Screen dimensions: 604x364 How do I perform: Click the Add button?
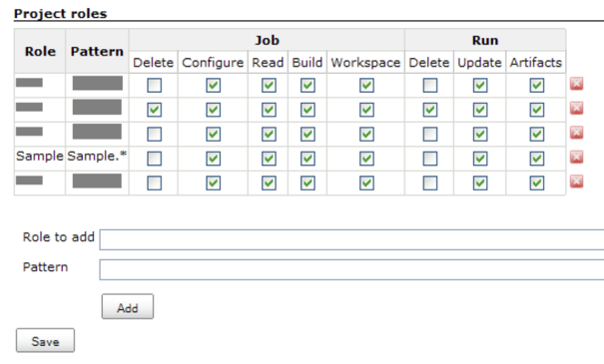click(x=128, y=307)
